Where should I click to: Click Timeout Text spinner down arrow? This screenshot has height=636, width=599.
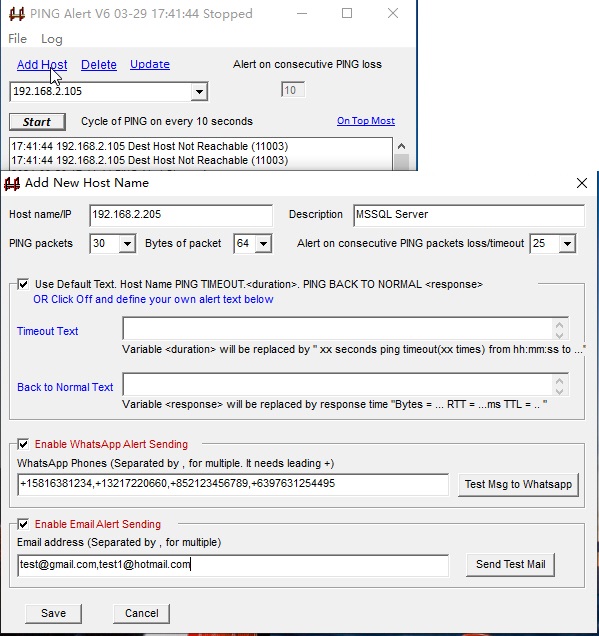coord(560,335)
